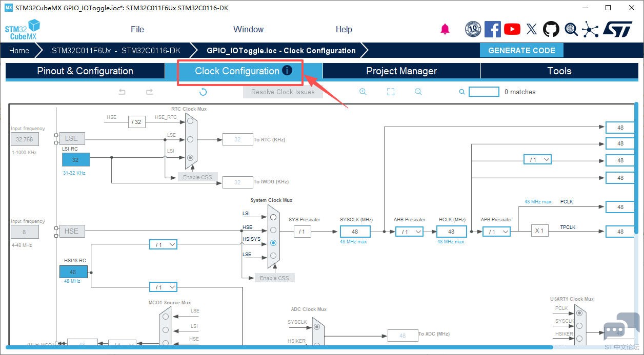Go to Home breadcrumb
644x355 pixels.
[19, 50]
